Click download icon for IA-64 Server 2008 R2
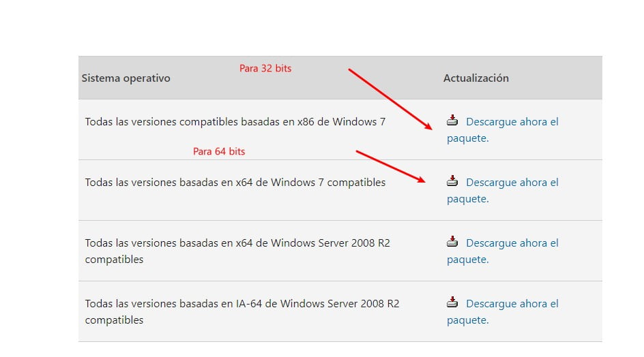644x357 pixels. pyautogui.click(x=452, y=302)
